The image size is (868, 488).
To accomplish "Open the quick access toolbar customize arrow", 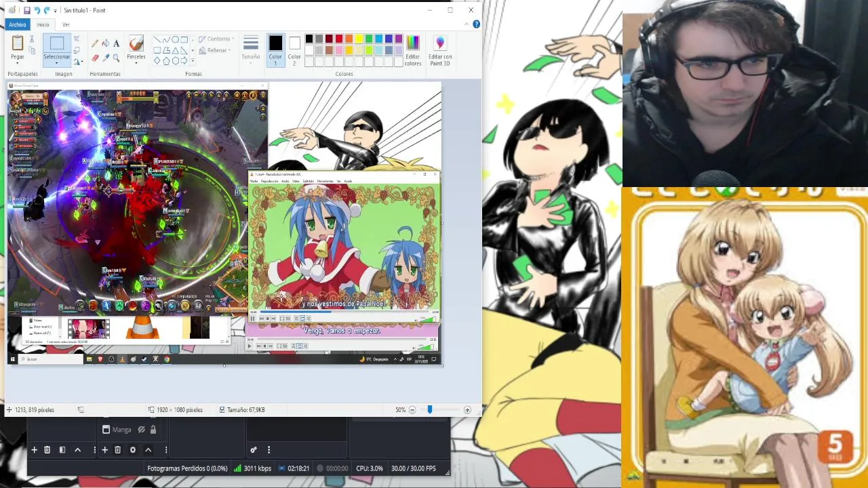I will point(56,11).
